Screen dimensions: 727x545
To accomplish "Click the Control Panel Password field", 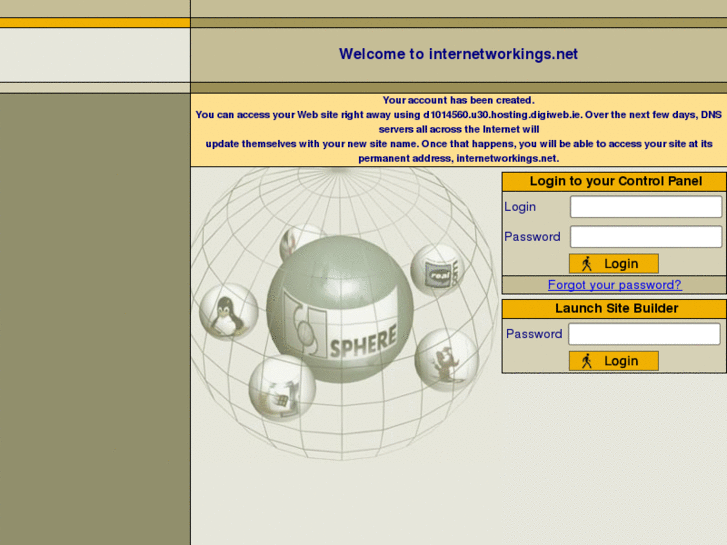I will point(646,237).
